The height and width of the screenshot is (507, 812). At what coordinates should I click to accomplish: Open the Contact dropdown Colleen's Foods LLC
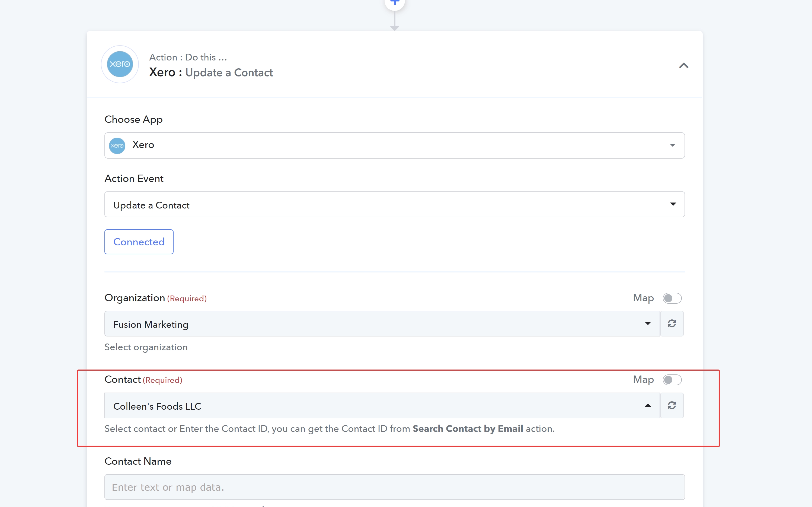tap(382, 405)
